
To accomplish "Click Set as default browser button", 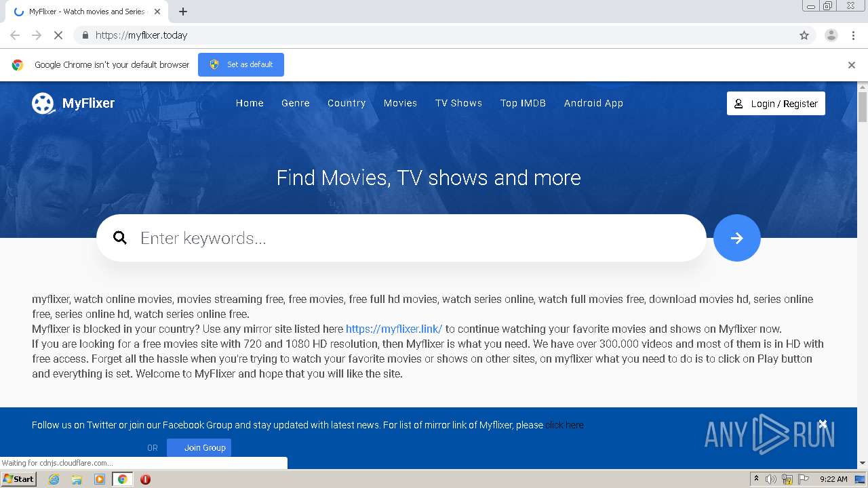I will coord(241,64).
